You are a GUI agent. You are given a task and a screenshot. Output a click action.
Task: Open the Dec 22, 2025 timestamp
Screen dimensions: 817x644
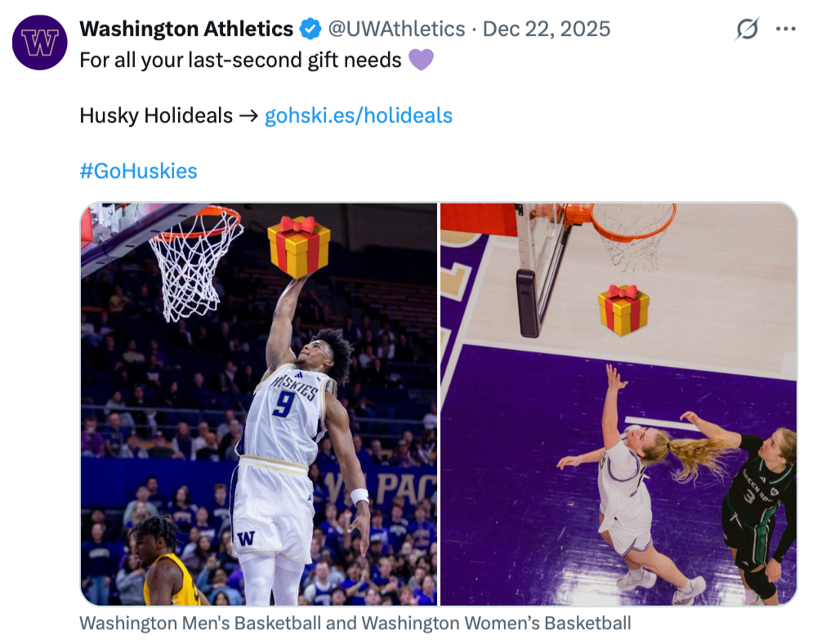point(547,29)
